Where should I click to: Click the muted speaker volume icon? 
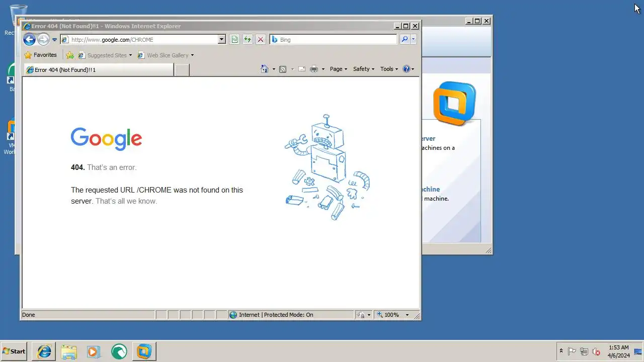[x=596, y=351]
